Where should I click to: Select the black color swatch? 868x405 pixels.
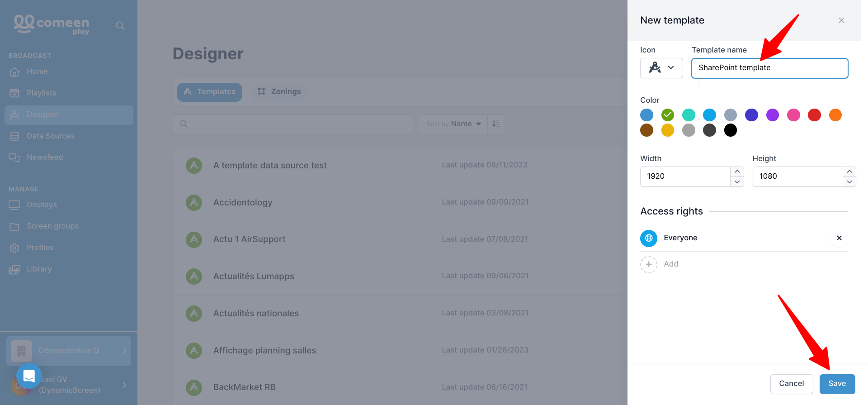pyautogui.click(x=731, y=130)
